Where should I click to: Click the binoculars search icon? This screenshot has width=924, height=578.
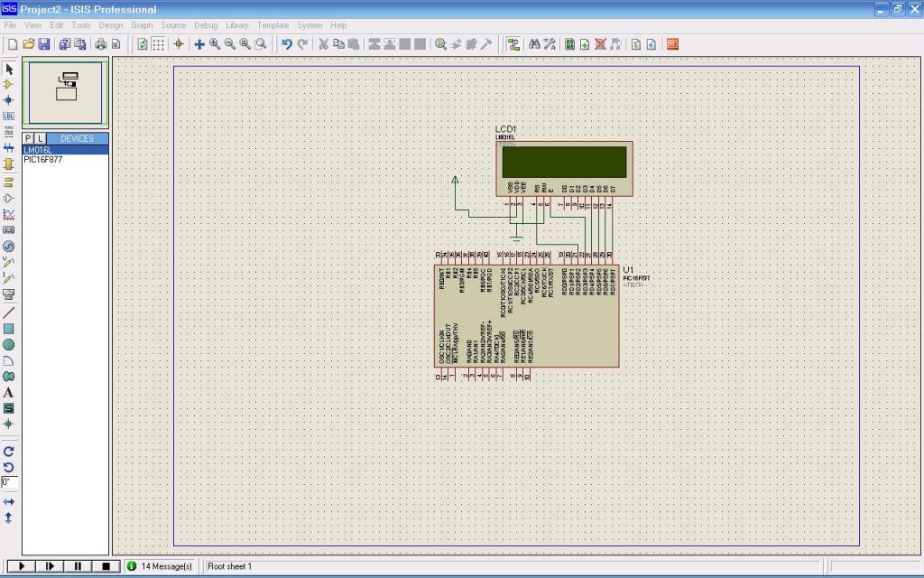coord(533,44)
